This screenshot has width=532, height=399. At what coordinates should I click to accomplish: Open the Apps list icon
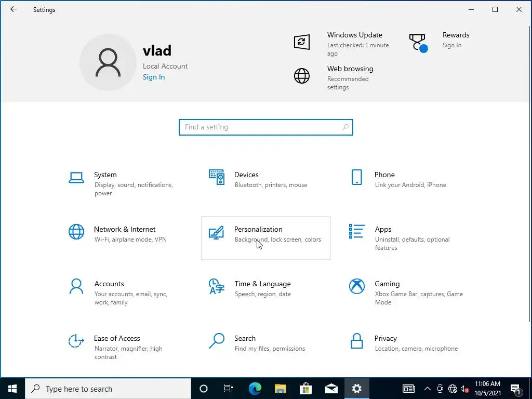(357, 231)
